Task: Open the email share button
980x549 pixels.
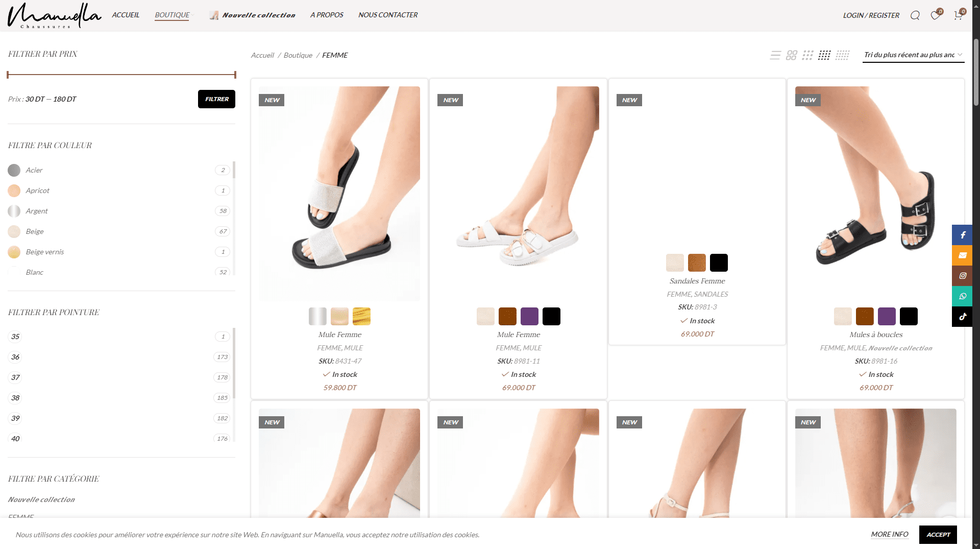Action: (x=962, y=255)
